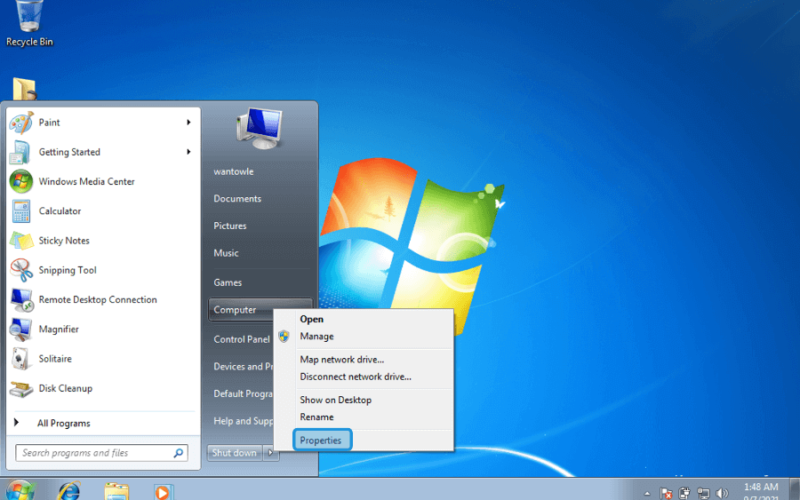Open the Magnifier icon
The image size is (800, 500).
[x=21, y=330]
